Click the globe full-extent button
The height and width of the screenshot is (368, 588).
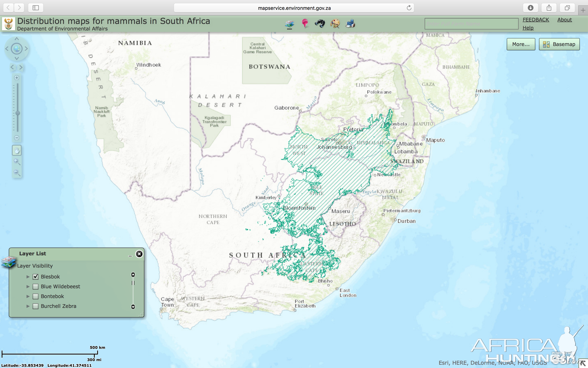point(17,49)
